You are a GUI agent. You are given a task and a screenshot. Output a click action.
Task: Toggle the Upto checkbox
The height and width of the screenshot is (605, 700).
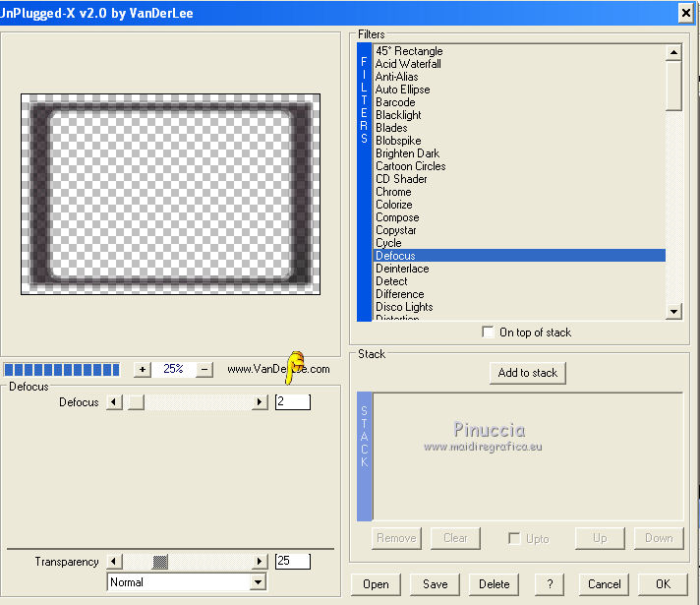pos(514,538)
